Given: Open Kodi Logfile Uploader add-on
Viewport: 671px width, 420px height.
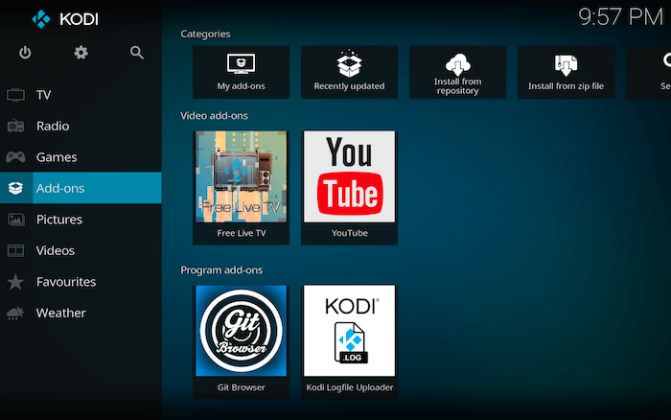Looking at the screenshot, I should tap(349, 342).
